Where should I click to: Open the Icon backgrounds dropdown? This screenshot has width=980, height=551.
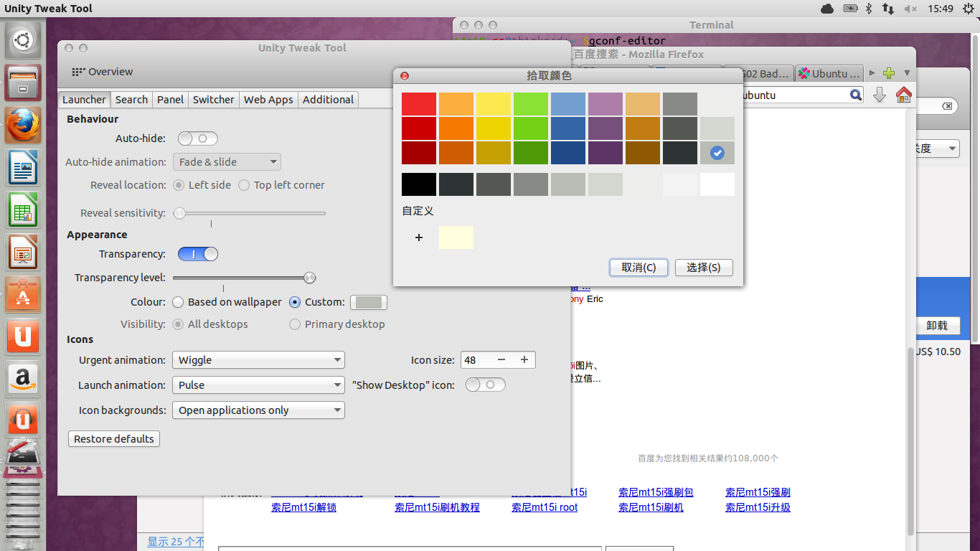258,410
